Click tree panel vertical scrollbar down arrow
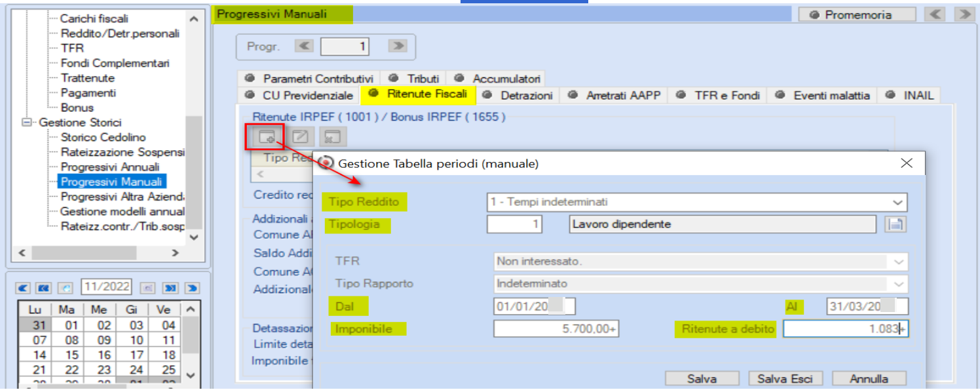The image size is (980, 392). click(x=194, y=237)
